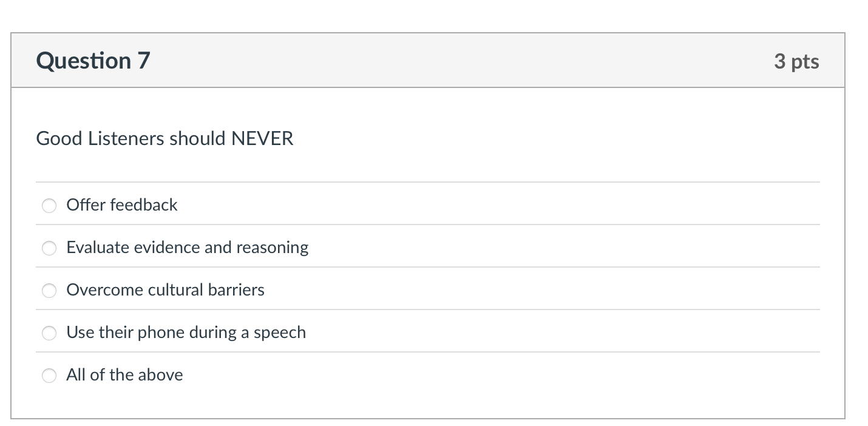Click the 'Overcome cultural barriers' answer text

click(165, 290)
